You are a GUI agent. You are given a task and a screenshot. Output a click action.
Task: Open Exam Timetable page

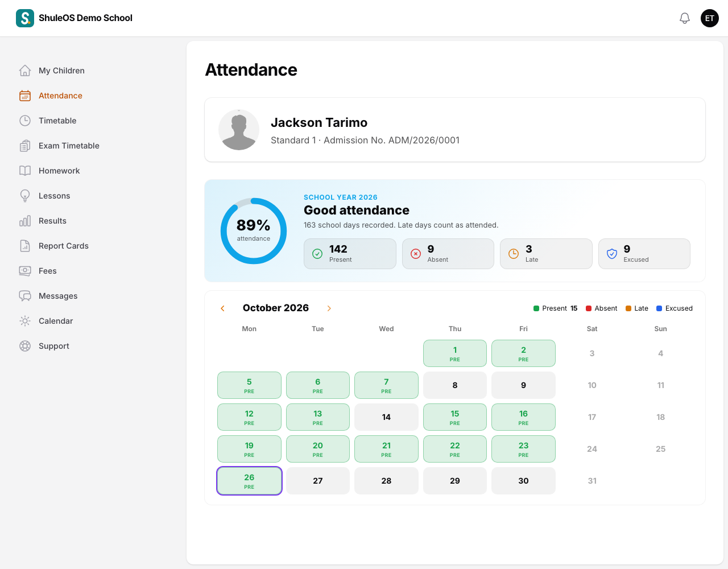69,146
